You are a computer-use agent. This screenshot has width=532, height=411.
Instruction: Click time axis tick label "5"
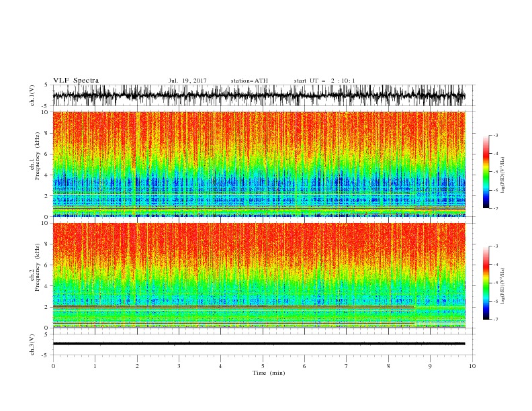pyautogui.click(x=263, y=366)
